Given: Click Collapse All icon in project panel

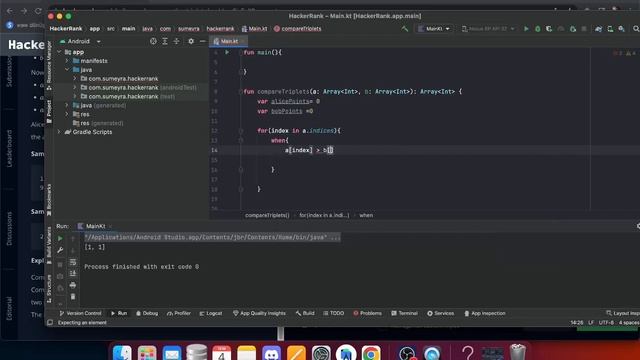Looking at the screenshot, I should (176, 41).
